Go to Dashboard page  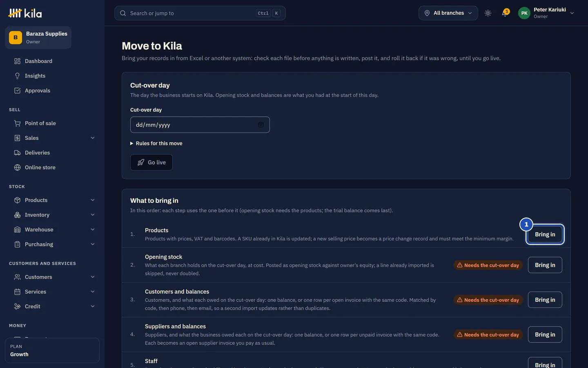coord(52,61)
